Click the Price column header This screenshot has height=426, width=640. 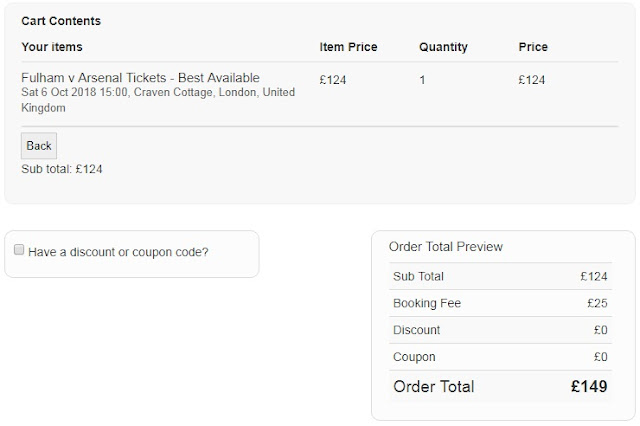pyautogui.click(x=533, y=47)
